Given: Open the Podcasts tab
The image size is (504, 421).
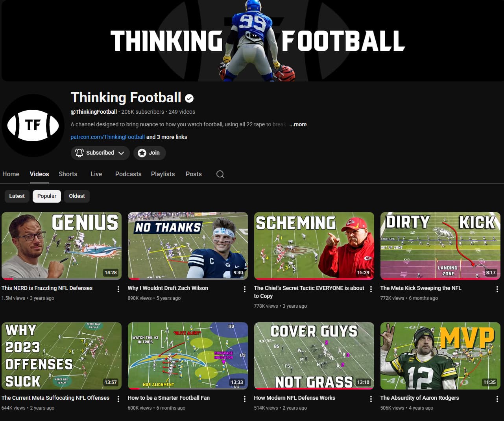Looking at the screenshot, I should [x=128, y=174].
